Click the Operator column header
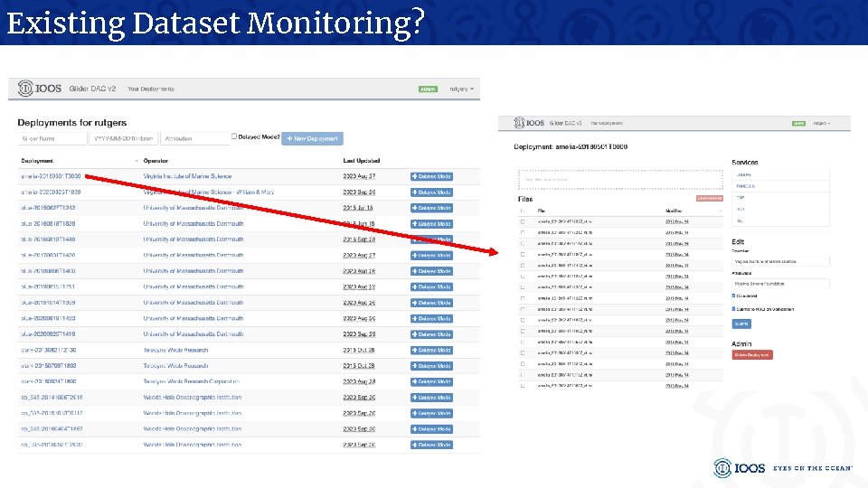Image resolution: width=868 pixels, height=488 pixels. [156, 161]
